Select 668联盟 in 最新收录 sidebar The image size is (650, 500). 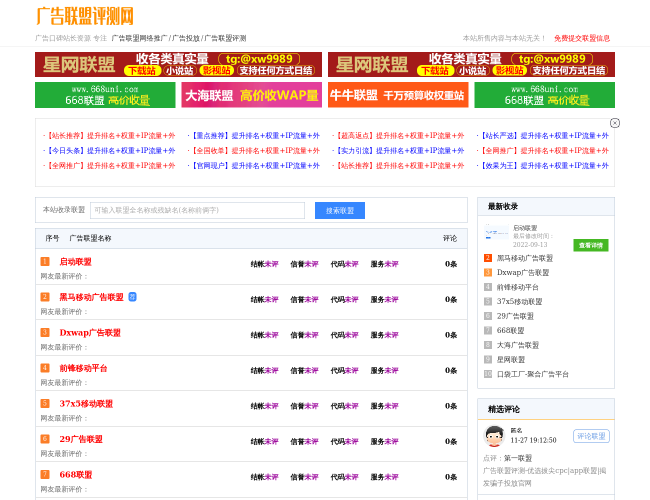pos(511,330)
